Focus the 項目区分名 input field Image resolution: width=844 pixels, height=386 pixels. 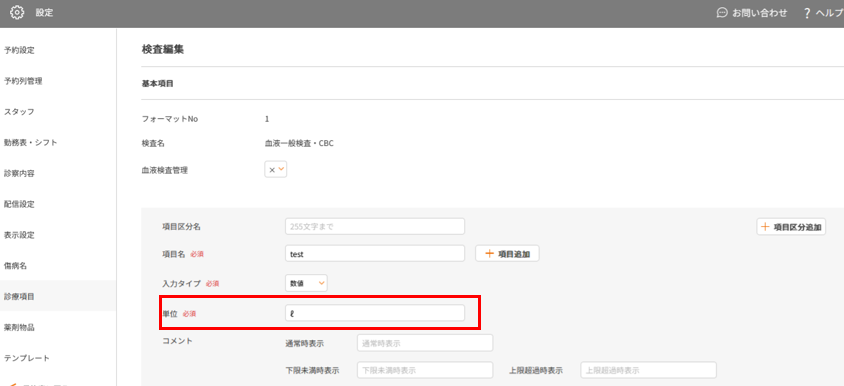375,227
